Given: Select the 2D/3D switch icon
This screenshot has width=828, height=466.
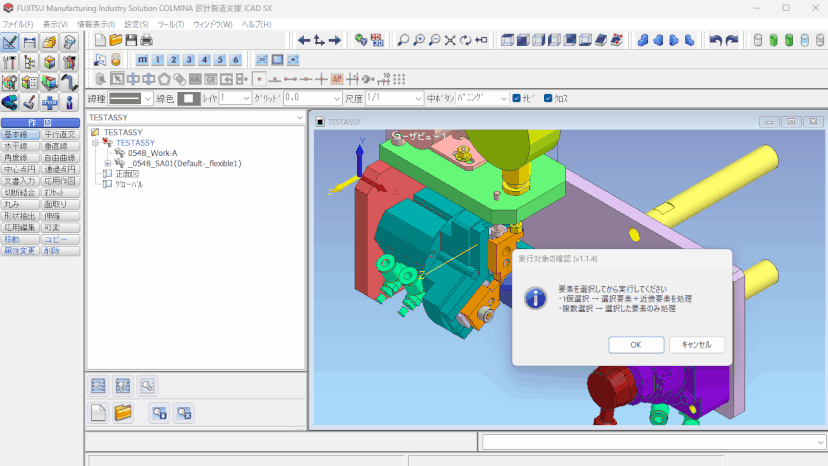Looking at the screenshot, I should (377, 40).
